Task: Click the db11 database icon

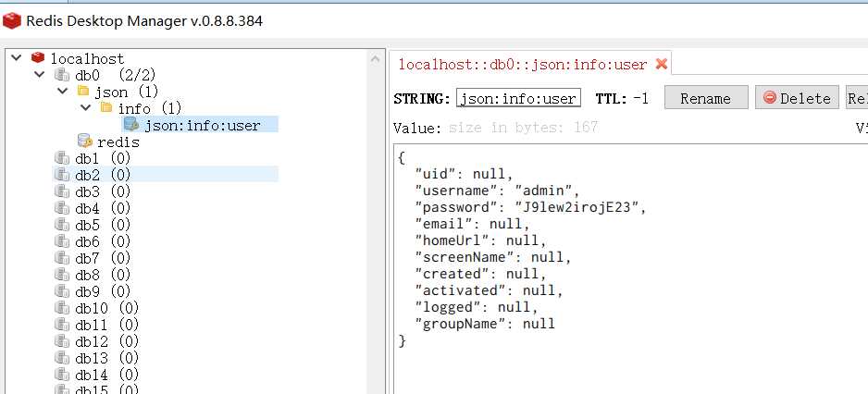Action: (61, 325)
